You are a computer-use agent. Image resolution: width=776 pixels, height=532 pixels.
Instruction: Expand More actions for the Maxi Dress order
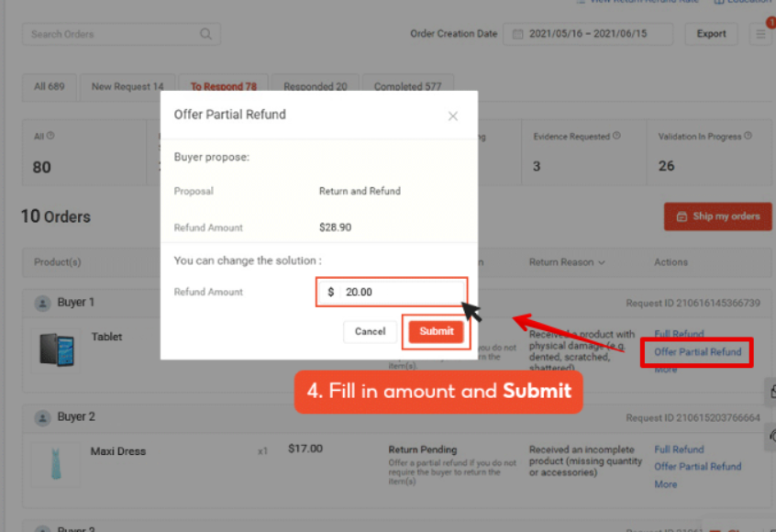[665, 484]
